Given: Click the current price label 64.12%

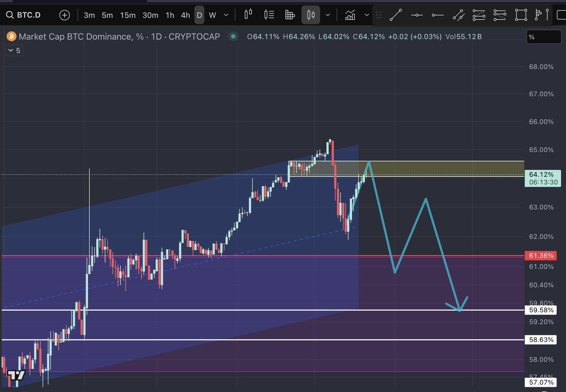Looking at the screenshot, I should (x=541, y=174).
